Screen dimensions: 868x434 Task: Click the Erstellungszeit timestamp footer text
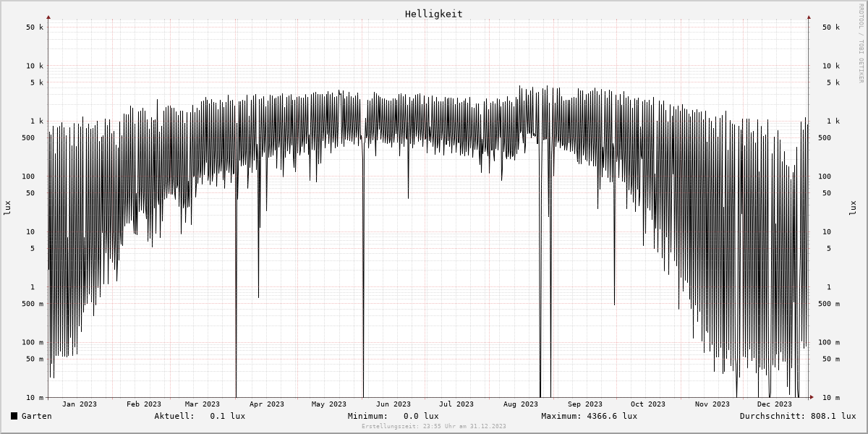[434, 427]
